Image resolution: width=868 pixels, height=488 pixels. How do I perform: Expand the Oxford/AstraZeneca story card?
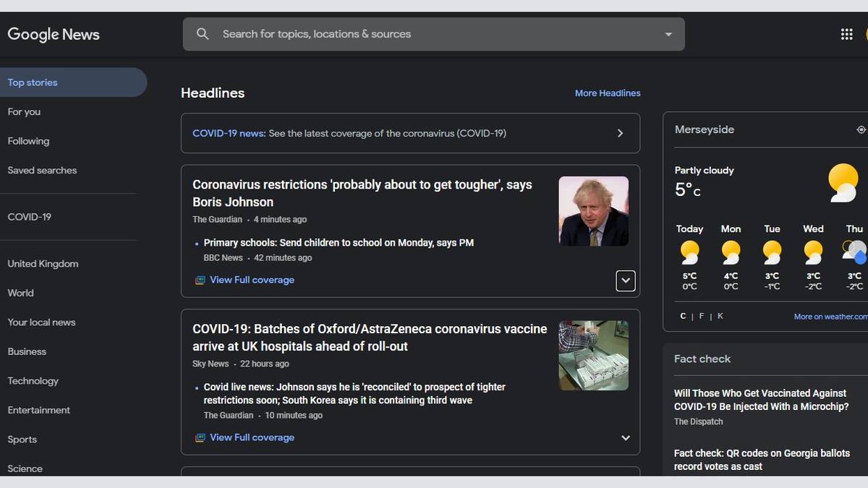(626, 437)
